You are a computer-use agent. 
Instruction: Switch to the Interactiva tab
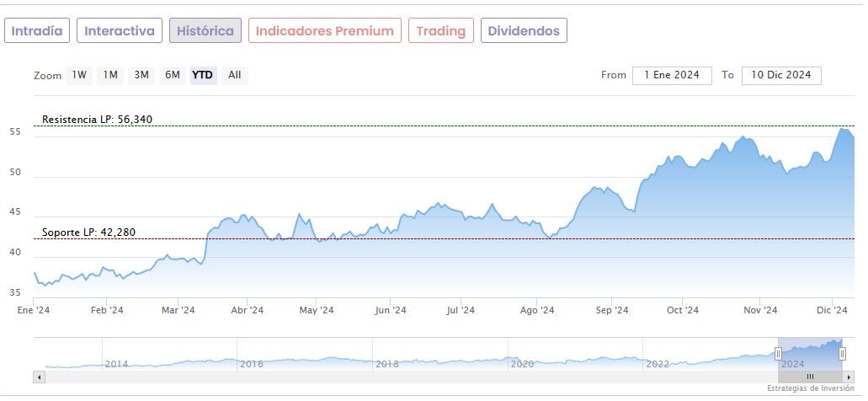120,31
